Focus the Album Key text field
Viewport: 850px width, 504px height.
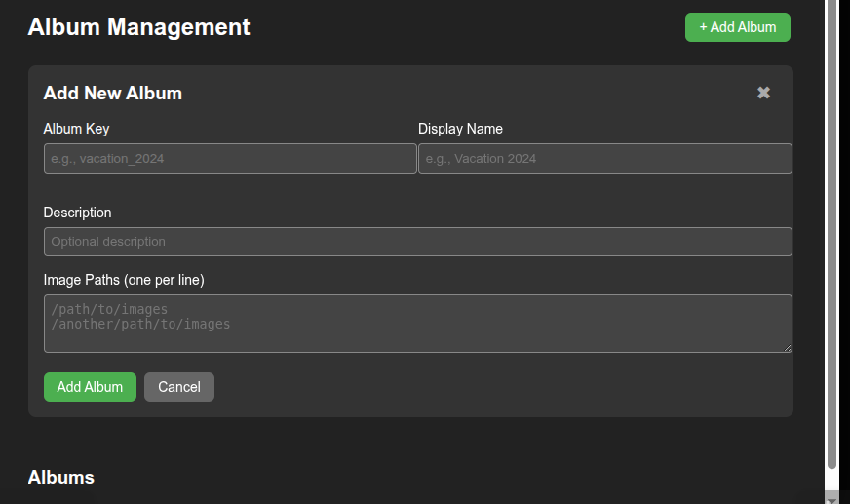tap(230, 158)
